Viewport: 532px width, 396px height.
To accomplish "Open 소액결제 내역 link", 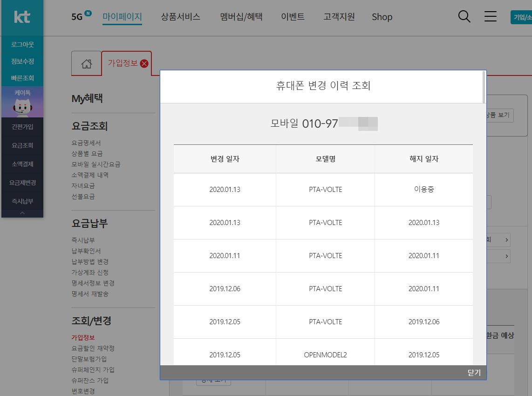I will [90, 175].
